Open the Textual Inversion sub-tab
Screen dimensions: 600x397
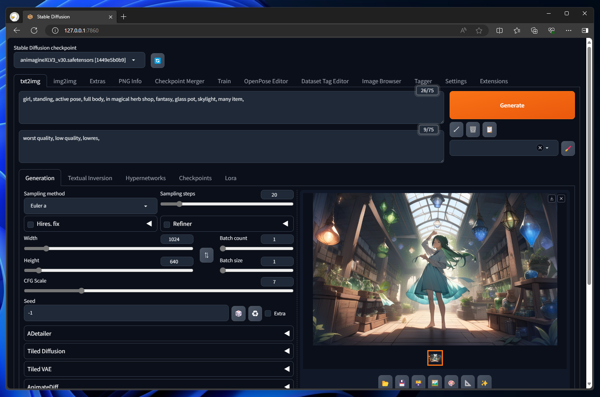click(x=90, y=178)
